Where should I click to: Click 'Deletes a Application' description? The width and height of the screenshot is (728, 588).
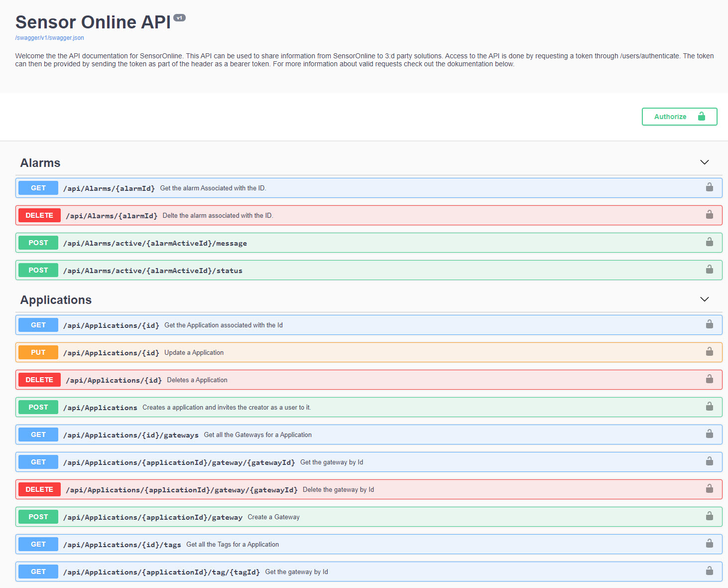[197, 380]
